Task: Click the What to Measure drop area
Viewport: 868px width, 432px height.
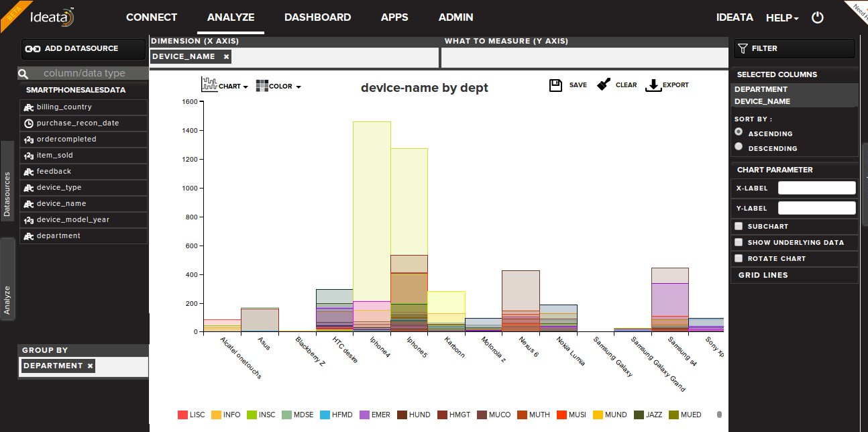Action: pos(584,58)
